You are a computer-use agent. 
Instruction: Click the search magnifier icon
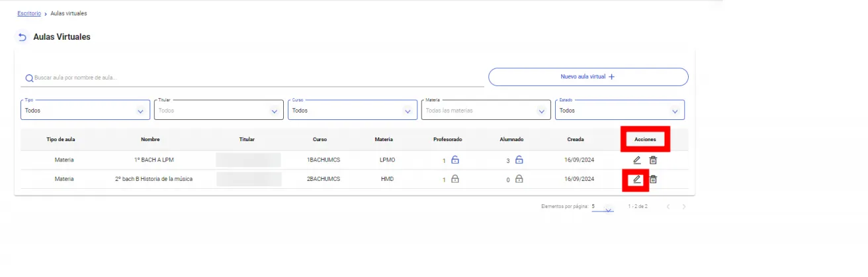click(29, 78)
